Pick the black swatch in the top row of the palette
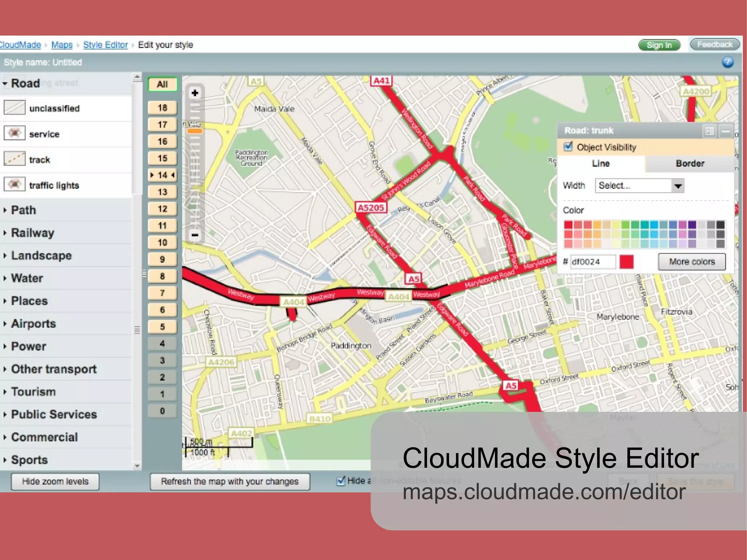747x560 pixels. (x=720, y=224)
